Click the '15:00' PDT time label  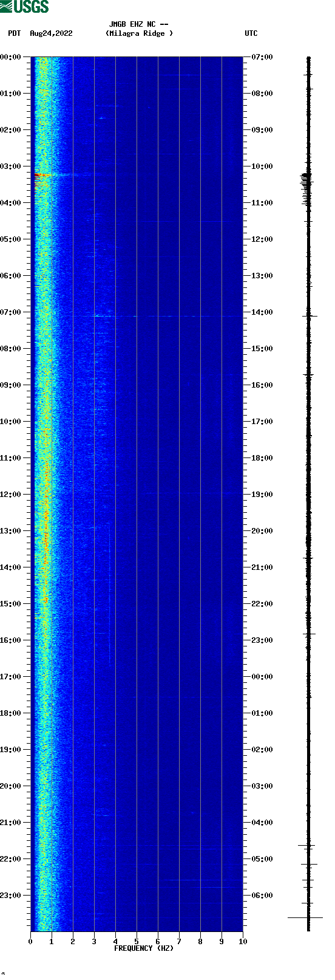click(11, 604)
